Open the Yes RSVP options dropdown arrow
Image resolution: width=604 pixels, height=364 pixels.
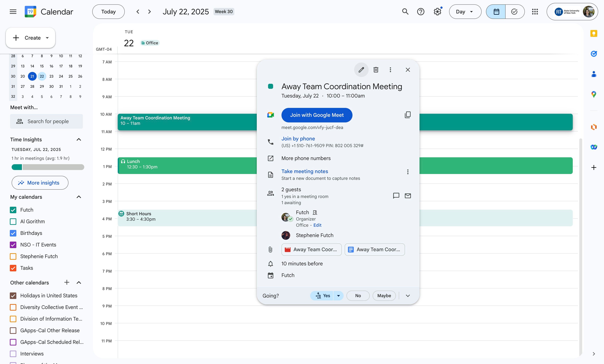[338, 296]
